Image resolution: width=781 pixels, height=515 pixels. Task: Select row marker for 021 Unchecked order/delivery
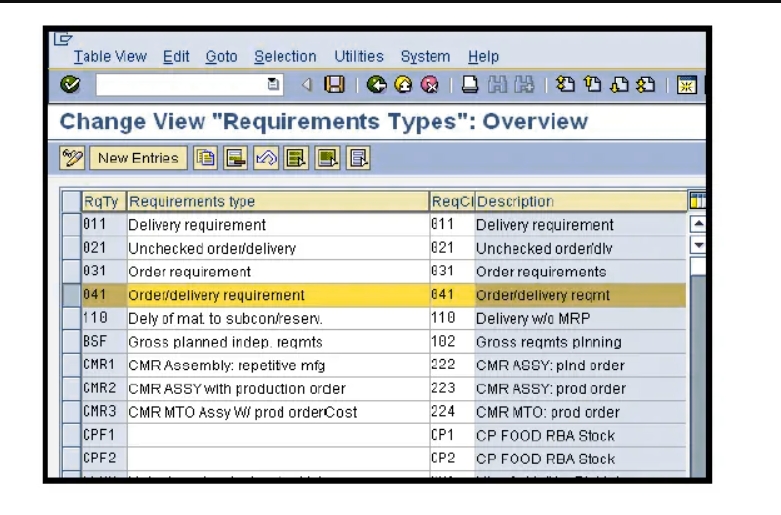(72, 248)
